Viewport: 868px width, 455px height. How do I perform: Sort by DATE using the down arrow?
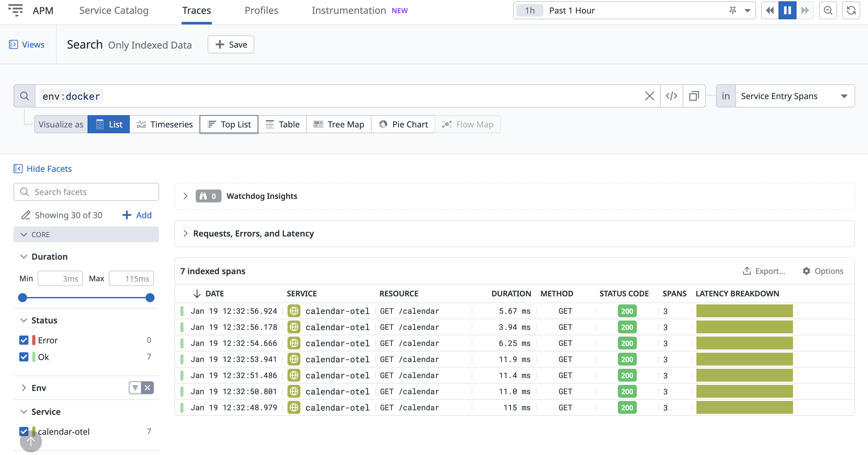click(x=197, y=293)
